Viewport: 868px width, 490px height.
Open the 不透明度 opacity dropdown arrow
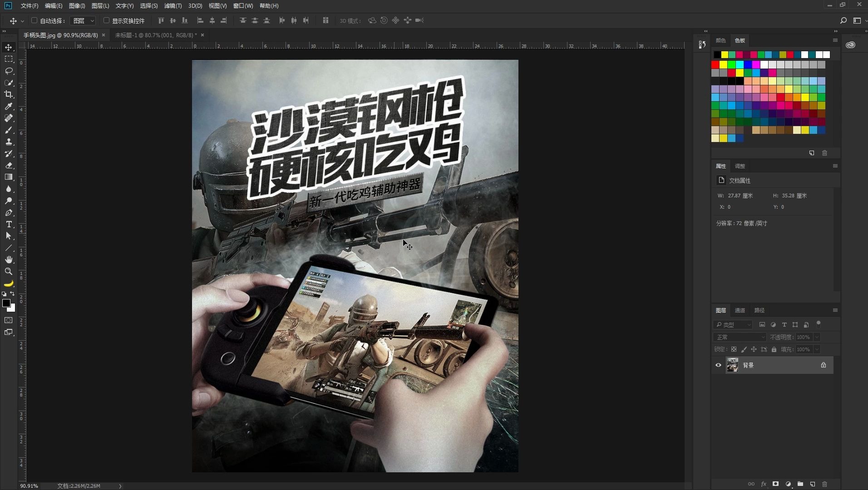tap(817, 337)
